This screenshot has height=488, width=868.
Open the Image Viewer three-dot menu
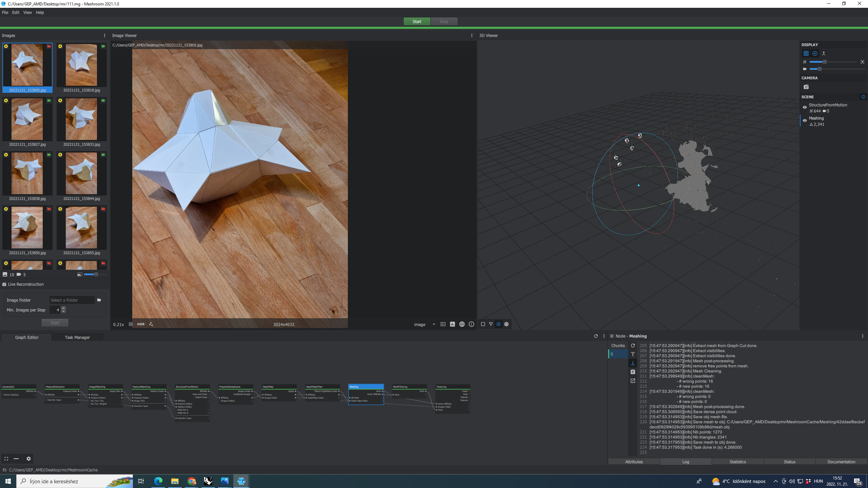(x=472, y=35)
